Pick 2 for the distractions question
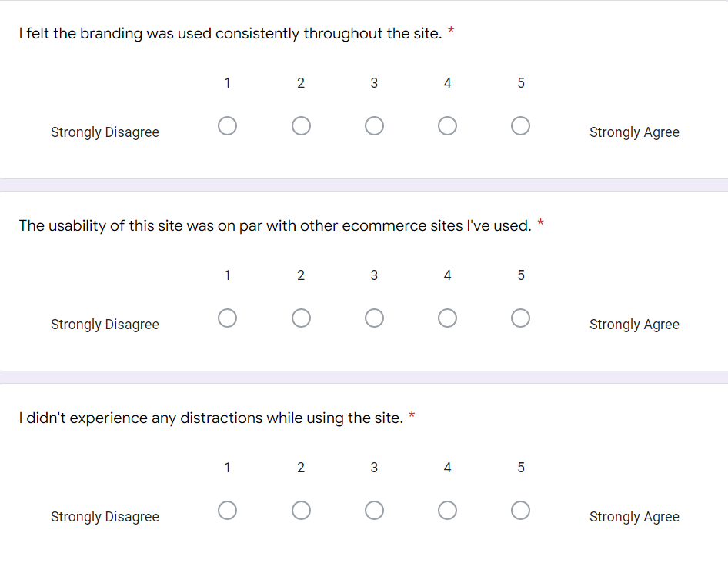728x563 pixels. 301,510
